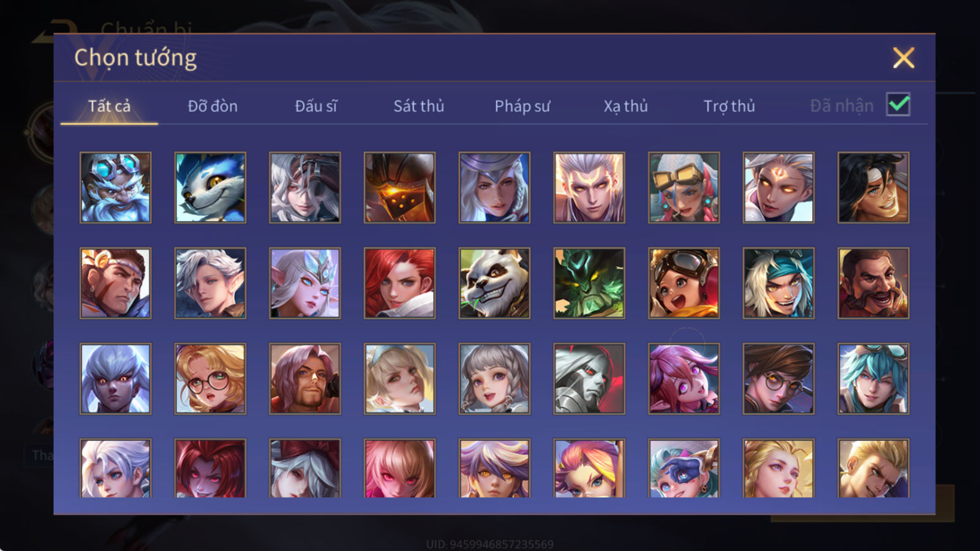Select the Tất cả tab
The width and height of the screenshot is (980, 551).
coord(109,106)
